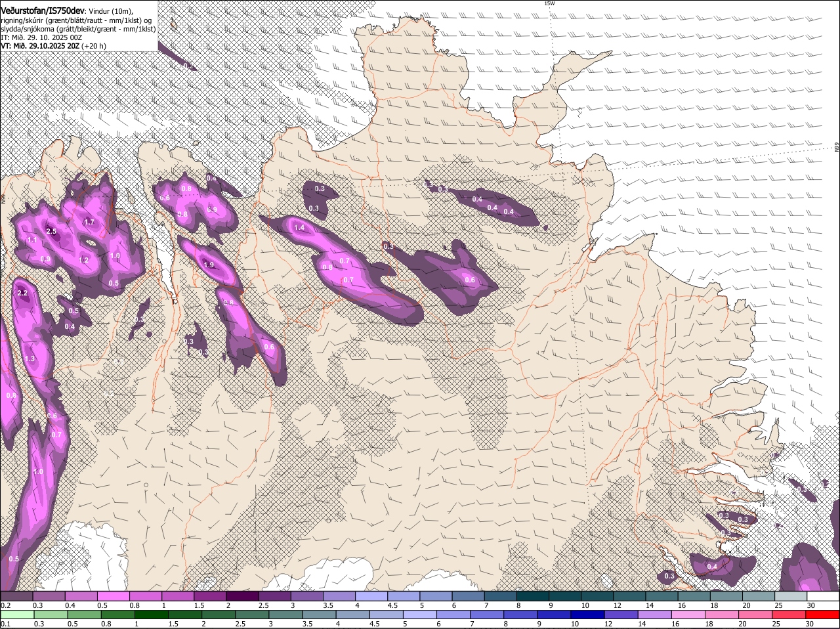Click the 'VT: Mið. 29.10.2025 20Z (+20 h)' line
The height and width of the screenshot is (629, 840).
[x=53, y=46]
